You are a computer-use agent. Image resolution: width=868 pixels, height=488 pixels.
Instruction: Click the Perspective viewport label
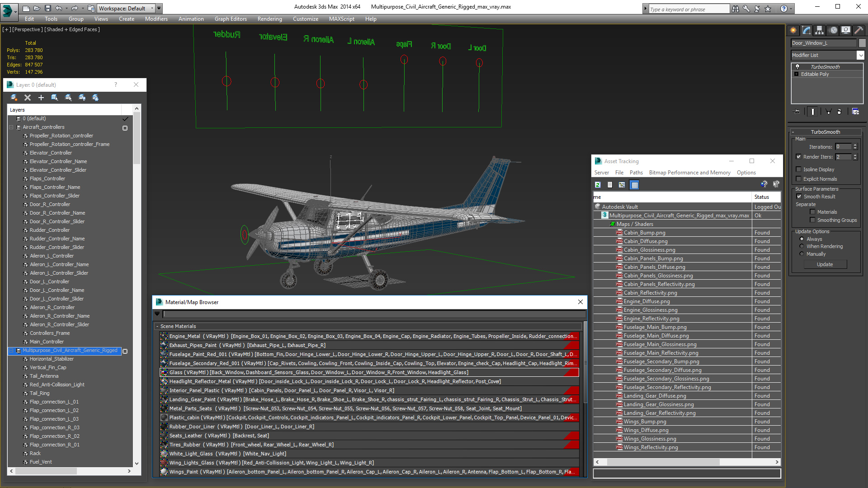pyautogui.click(x=27, y=29)
